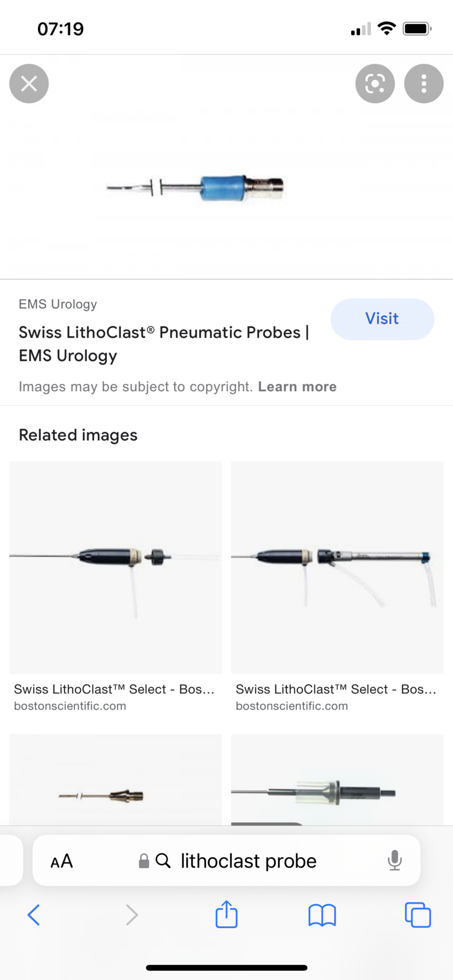Viewport: 453px width, 980px height.
Task: Tap the Visit button
Action: [382, 319]
